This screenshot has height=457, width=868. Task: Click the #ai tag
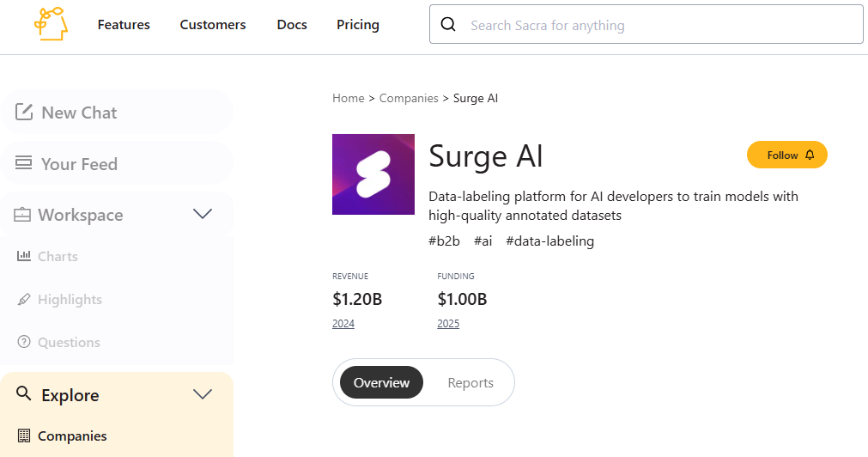483,241
